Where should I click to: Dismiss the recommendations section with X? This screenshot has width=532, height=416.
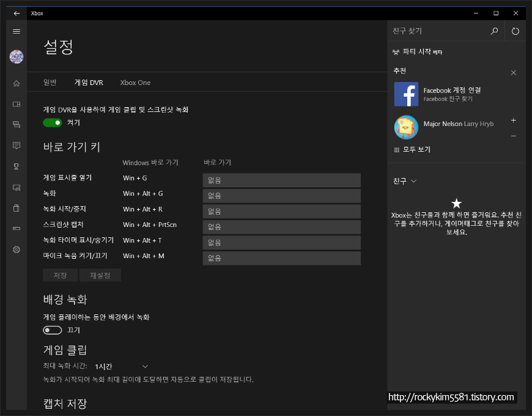click(x=514, y=73)
